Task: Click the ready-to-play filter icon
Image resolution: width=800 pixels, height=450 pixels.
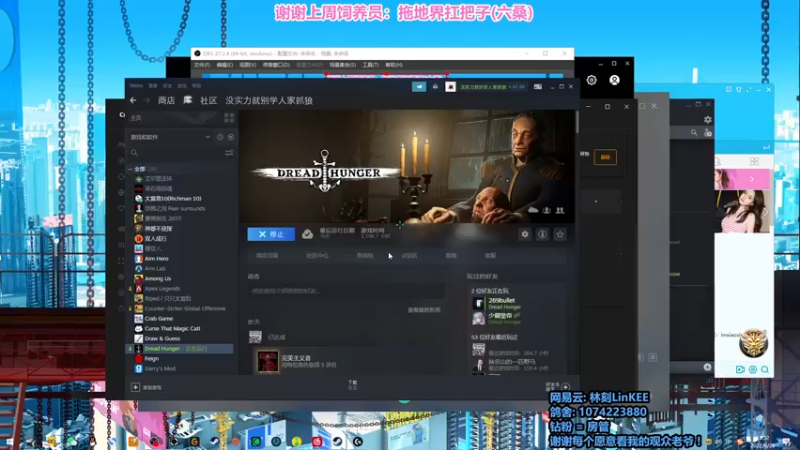Action: [x=231, y=137]
